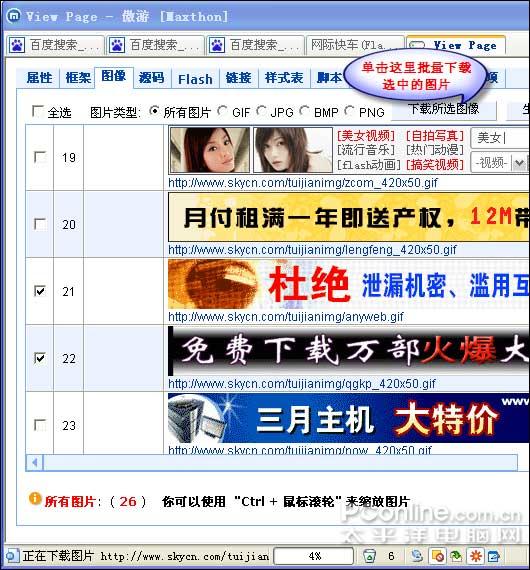Click the blue window icon at status bar end
Viewport: 530px width, 570px height.
494,556
